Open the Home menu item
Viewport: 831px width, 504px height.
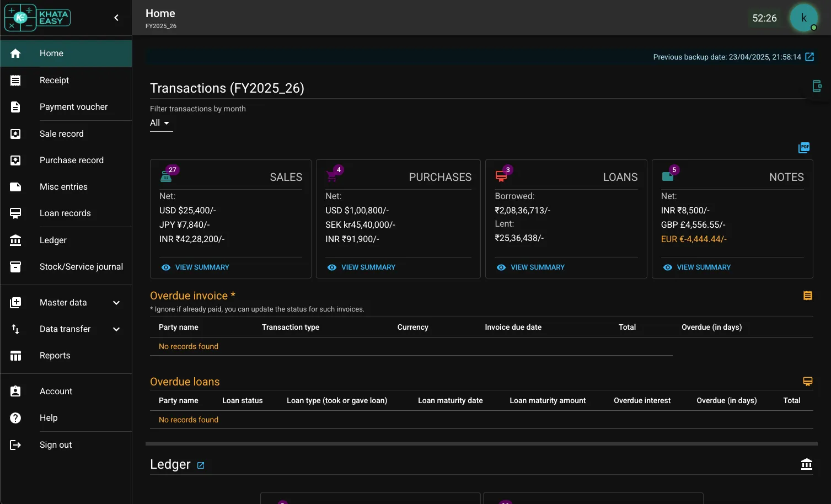pyautogui.click(x=66, y=53)
